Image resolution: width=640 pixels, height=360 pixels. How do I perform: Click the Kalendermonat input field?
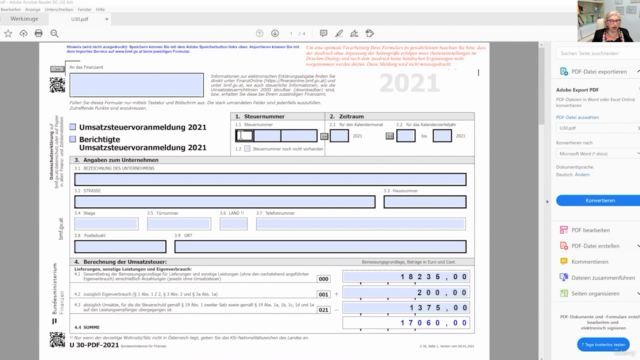click(x=339, y=136)
